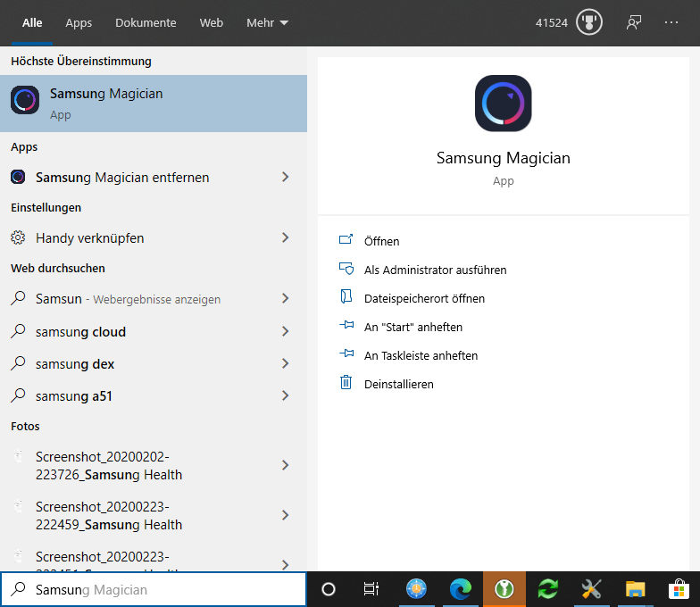Open Microsoft Store from the taskbar
The width and height of the screenshot is (700, 607).
coord(679,589)
